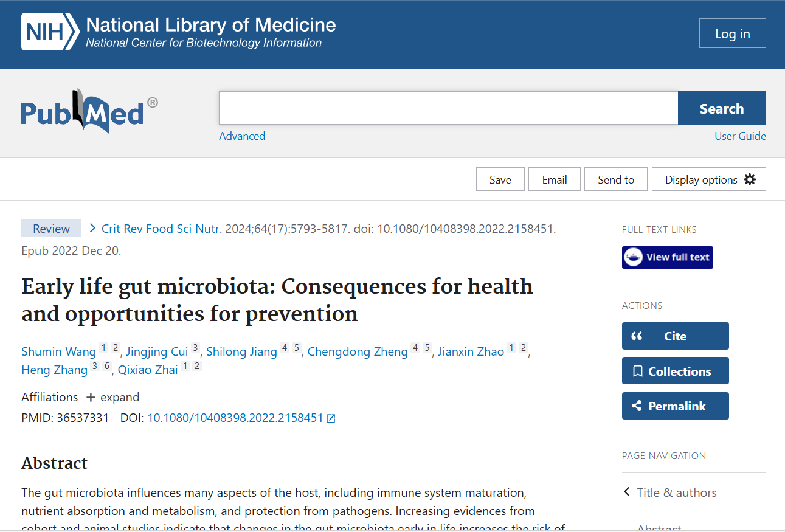Image resolution: width=785 pixels, height=532 pixels.
Task: Jump to Abstract in page navigation
Action: point(659,528)
